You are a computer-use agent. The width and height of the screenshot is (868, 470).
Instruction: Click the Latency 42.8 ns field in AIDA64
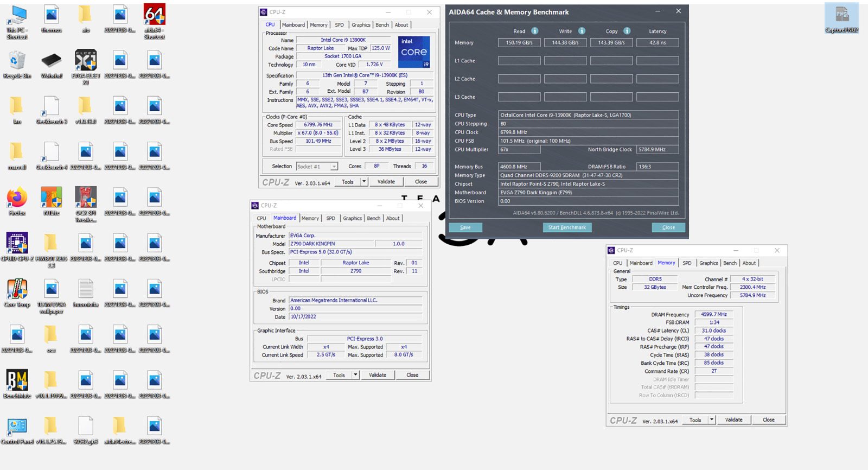pos(658,42)
